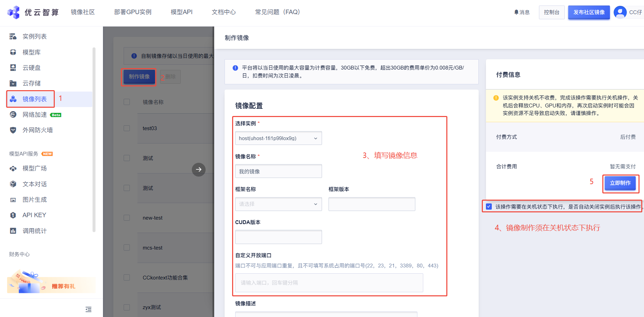Check the select-all checkbox beside 镜像名称
The width and height of the screenshot is (644, 317).
[x=127, y=102]
